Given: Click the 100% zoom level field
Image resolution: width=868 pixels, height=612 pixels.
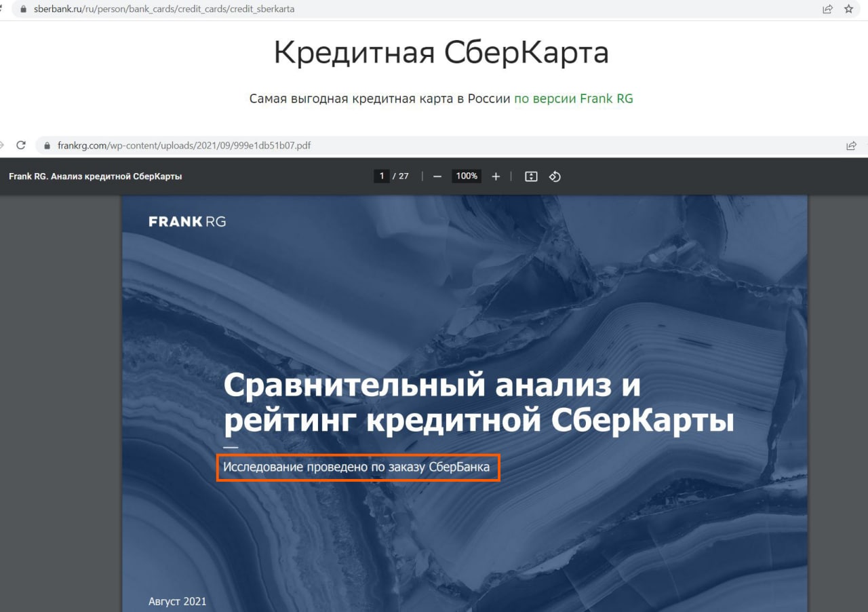Looking at the screenshot, I should (467, 176).
